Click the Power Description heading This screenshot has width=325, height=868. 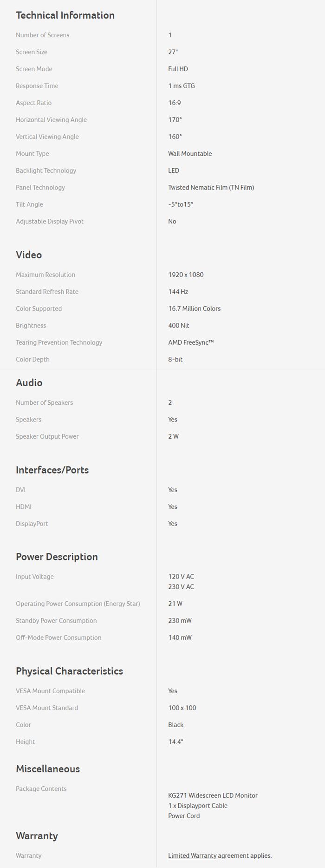pyautogui.click(x=57, y=557)
